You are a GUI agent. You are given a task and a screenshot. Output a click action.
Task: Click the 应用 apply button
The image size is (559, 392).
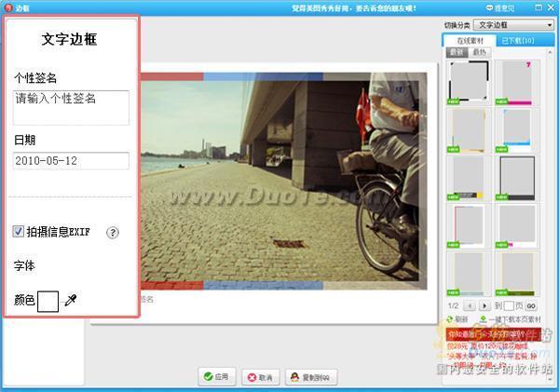tap(217, 377)
